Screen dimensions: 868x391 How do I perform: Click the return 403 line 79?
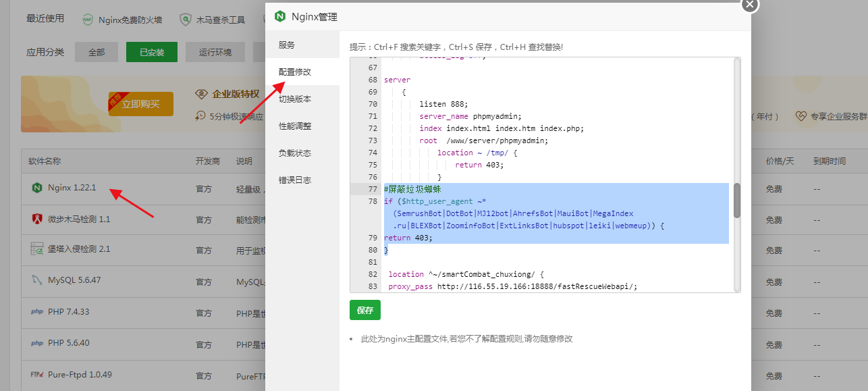[408, 238]
